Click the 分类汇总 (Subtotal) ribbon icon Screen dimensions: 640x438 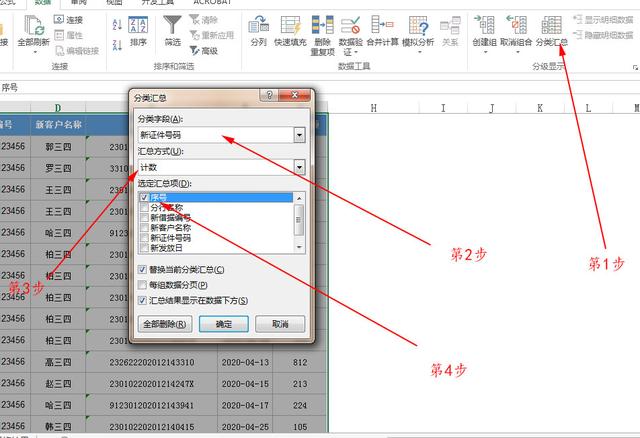click(551, 25)
